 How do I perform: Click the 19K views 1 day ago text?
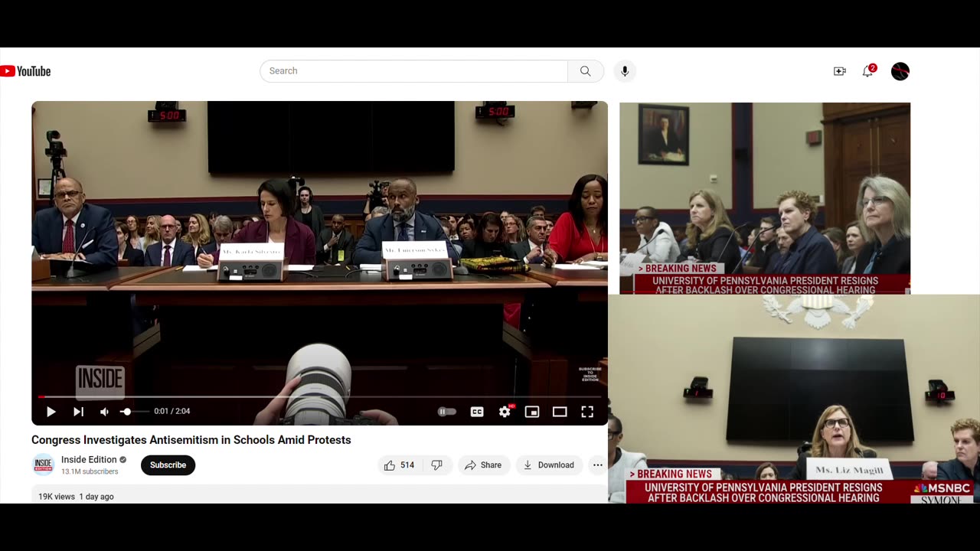coord(76,497)
